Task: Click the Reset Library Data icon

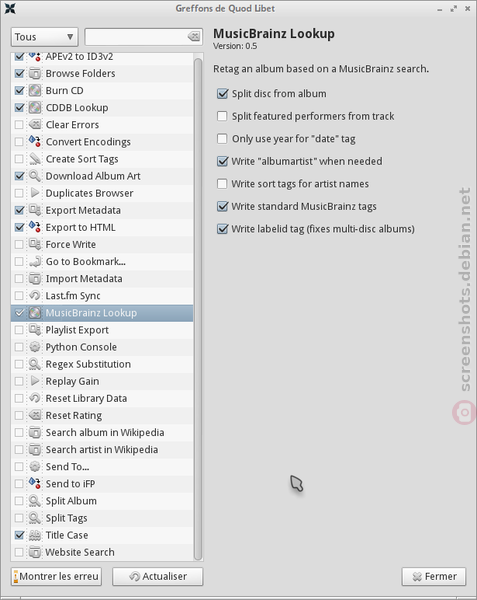Action: click(x=35, y=398)
